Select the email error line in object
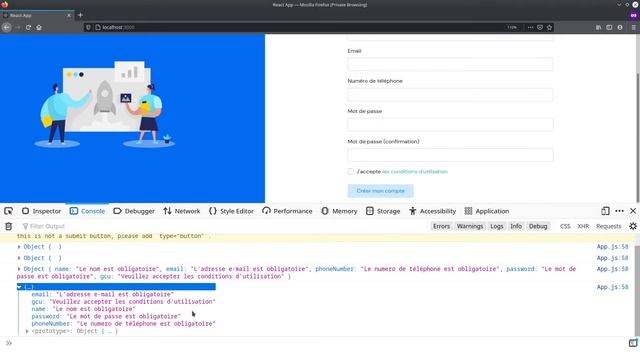The height and width of the screenshot is (360, 640). [102, 294]
